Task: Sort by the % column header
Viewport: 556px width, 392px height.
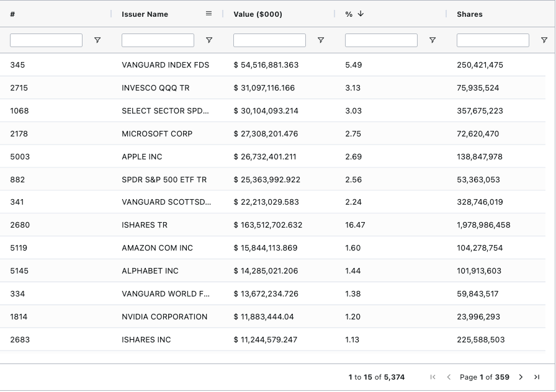Action: tap(349, 14)
